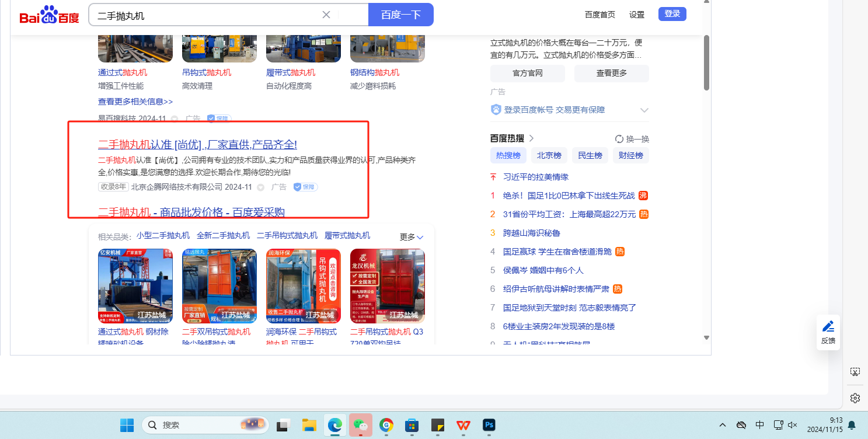This screenshot has width=868, height=439.
Task: Expand the 登录百度帐号 交易更有保障 chevron
Action: (x=644, y=110)
